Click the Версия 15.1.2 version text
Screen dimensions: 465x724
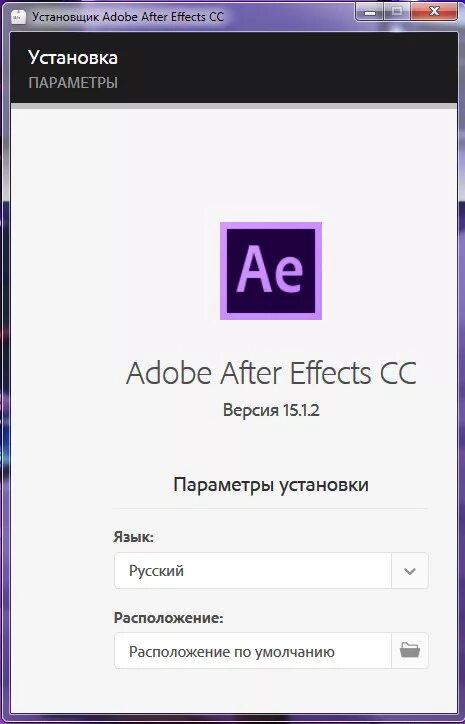271,410
